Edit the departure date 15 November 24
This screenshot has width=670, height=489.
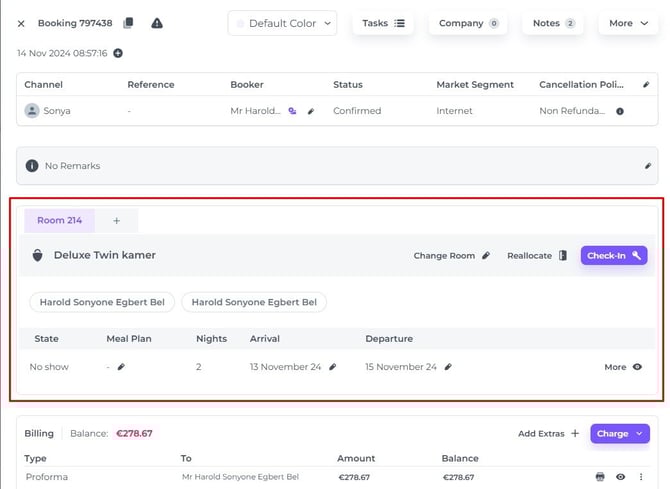pyautogui.click(x=449, y=367)
